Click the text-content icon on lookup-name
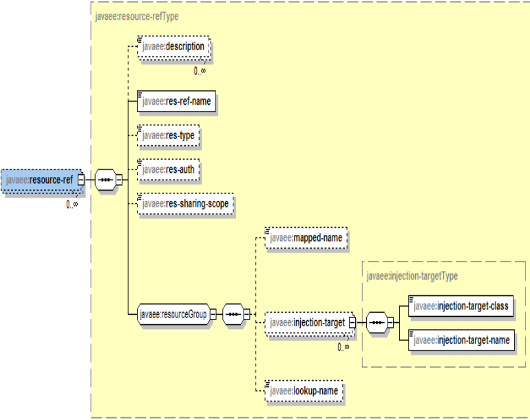The width and height of the screenshot is (530, 420). [268, 384]
